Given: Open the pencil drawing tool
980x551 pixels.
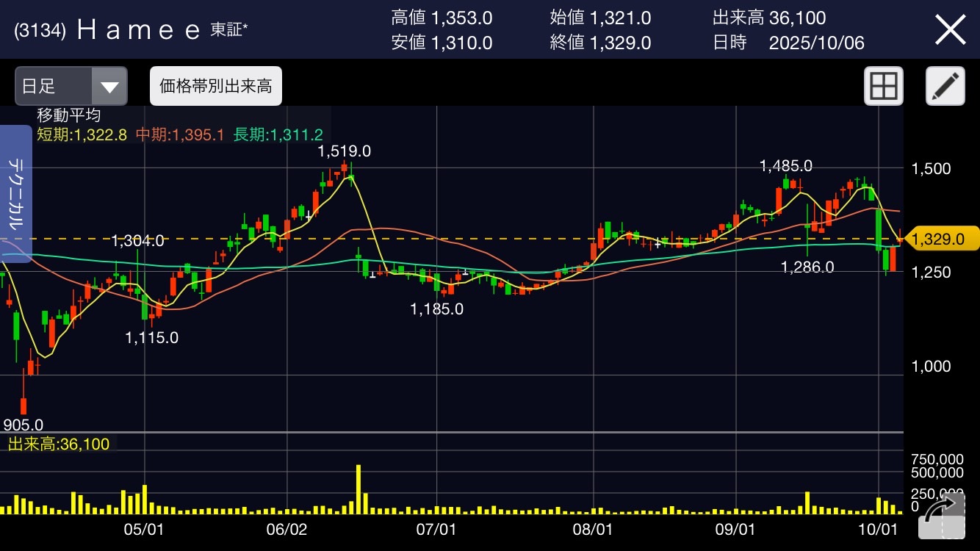Looking at the screenshot, I should (x=945, y=87).
